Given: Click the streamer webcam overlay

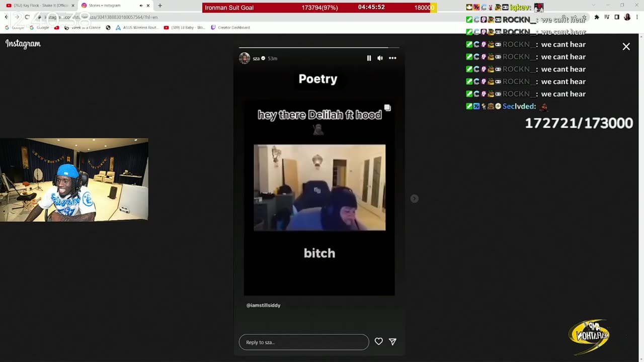Looking at the screenshot, I should (x=74, y=179).
